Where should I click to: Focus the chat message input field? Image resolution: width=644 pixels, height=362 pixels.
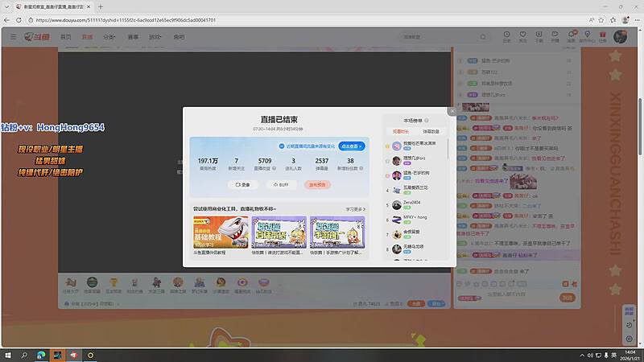519,294
